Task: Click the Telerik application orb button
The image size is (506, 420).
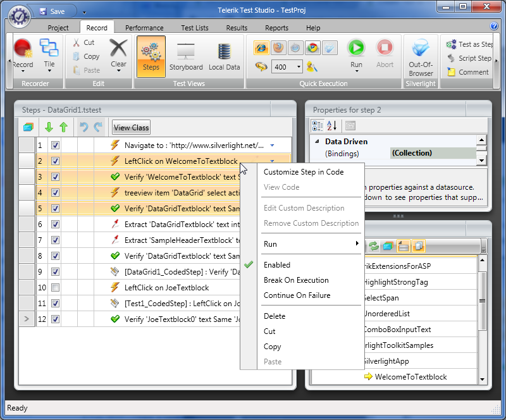Action: click(20, 16)
